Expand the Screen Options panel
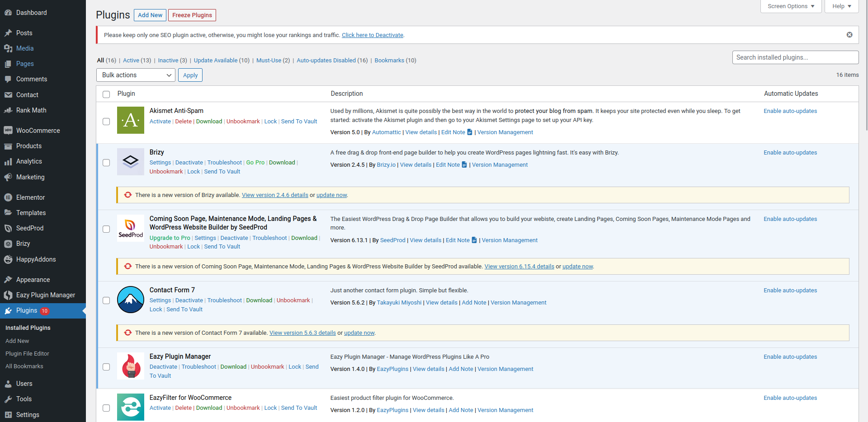Screen dimensions: 868x422 pyautogui.click(x=790, y=6)
